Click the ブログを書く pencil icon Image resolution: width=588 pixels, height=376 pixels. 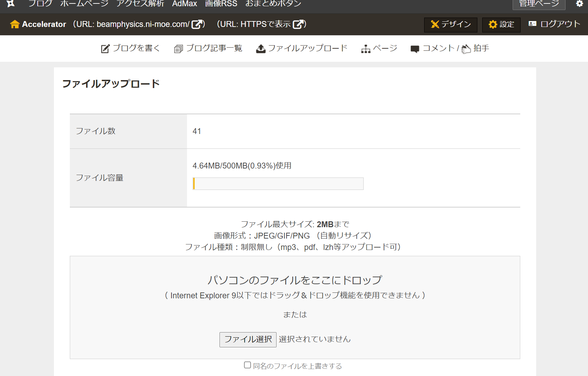105,49
